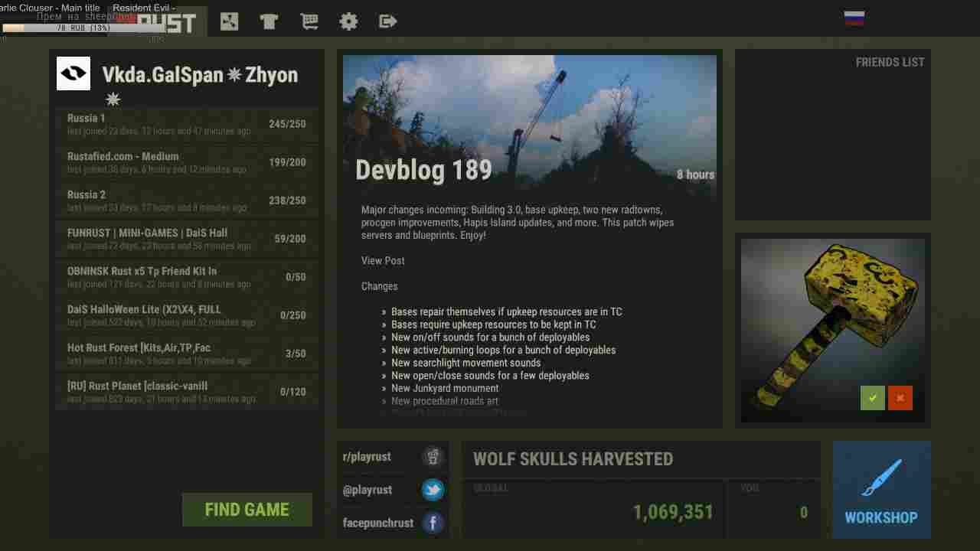The height and width of the screenshot is (551, 980).
Task: Click the Changes subheading
Action: (379, 286)
